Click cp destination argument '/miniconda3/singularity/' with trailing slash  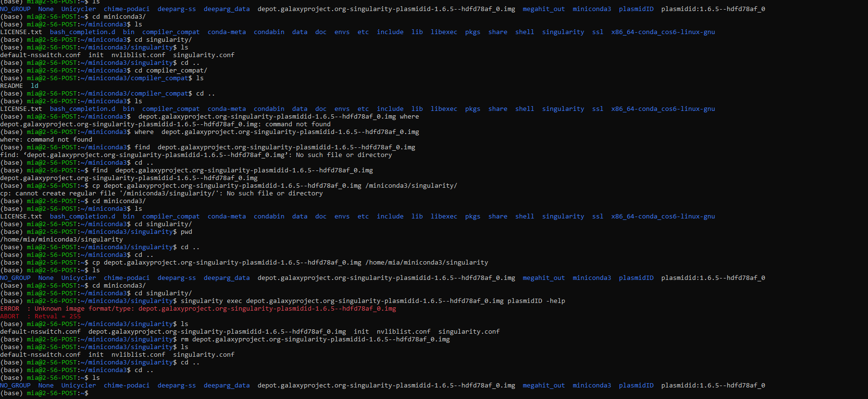tap(411, 186)
